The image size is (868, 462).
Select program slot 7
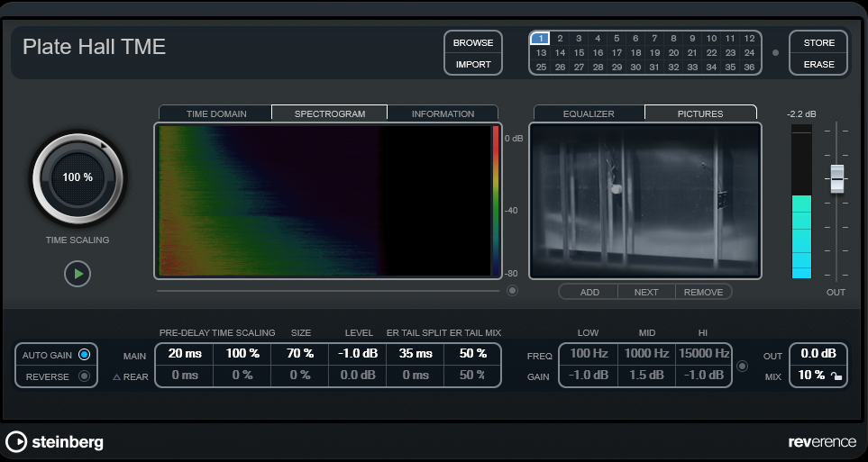654,38
